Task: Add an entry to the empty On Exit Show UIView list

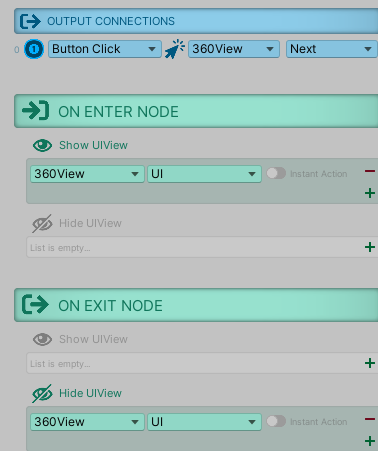Action: click(x=370, y=363)
